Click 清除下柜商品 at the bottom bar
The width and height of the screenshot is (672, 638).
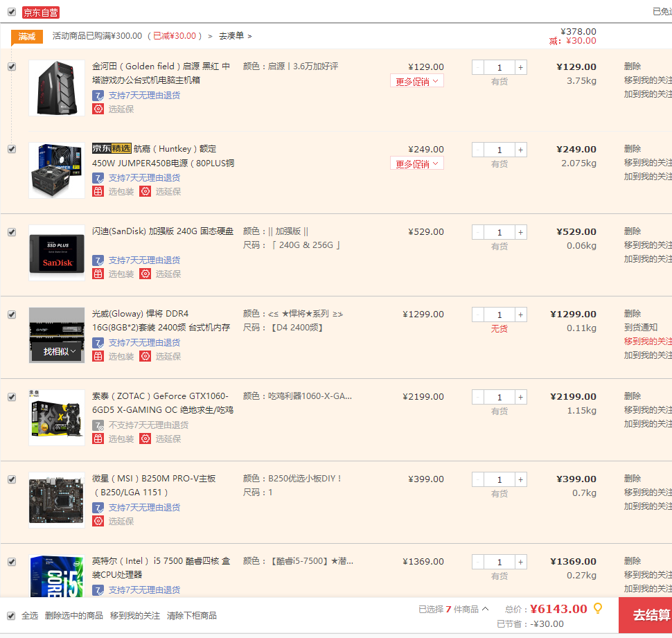coord(192,616)
